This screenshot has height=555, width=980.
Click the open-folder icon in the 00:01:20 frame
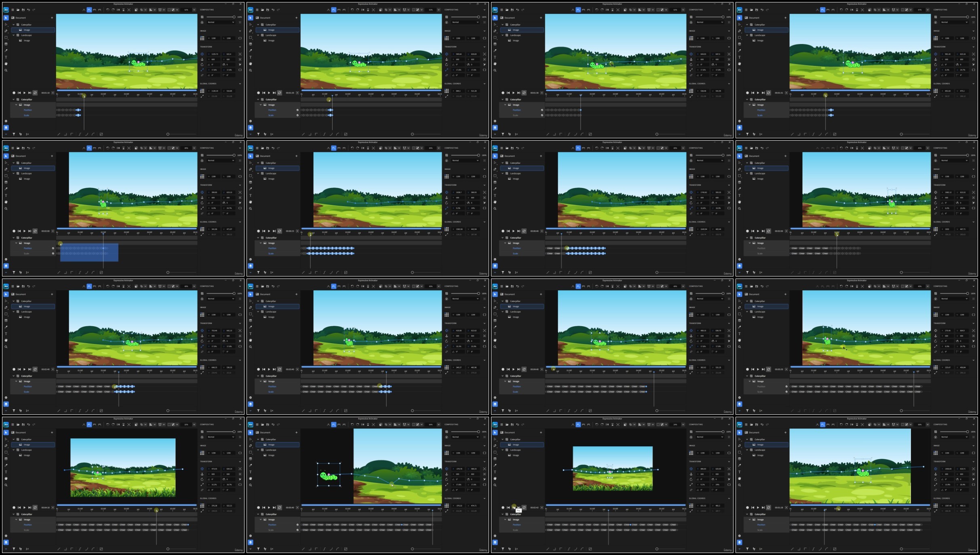pyautogui.click(x=262, y=10)
